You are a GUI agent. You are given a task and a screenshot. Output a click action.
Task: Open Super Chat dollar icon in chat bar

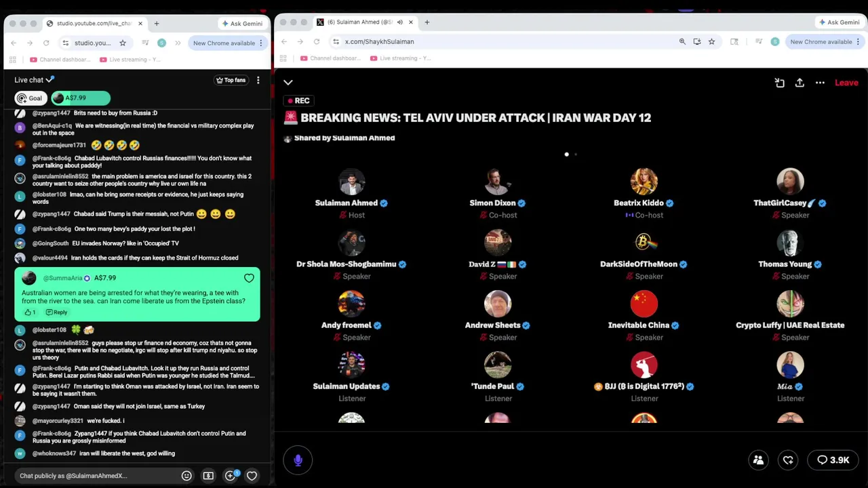coord(208,476)
